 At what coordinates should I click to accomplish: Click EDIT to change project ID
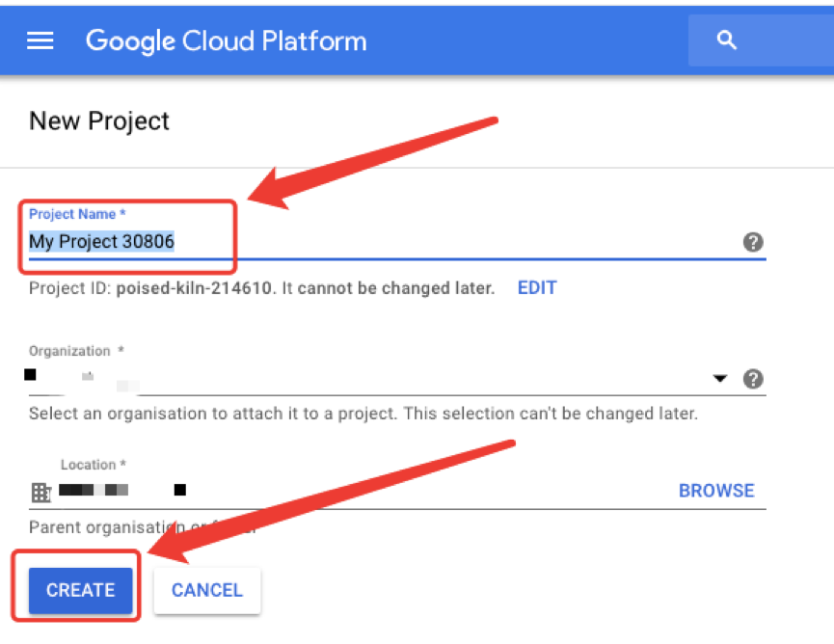tap(537, 287)
